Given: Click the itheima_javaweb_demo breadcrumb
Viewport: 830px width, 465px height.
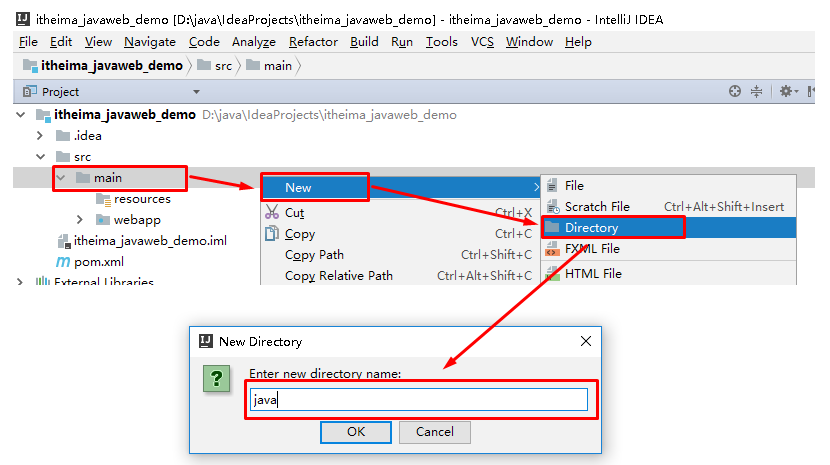Looking at the screenshot, I should (x=103, y=66).
